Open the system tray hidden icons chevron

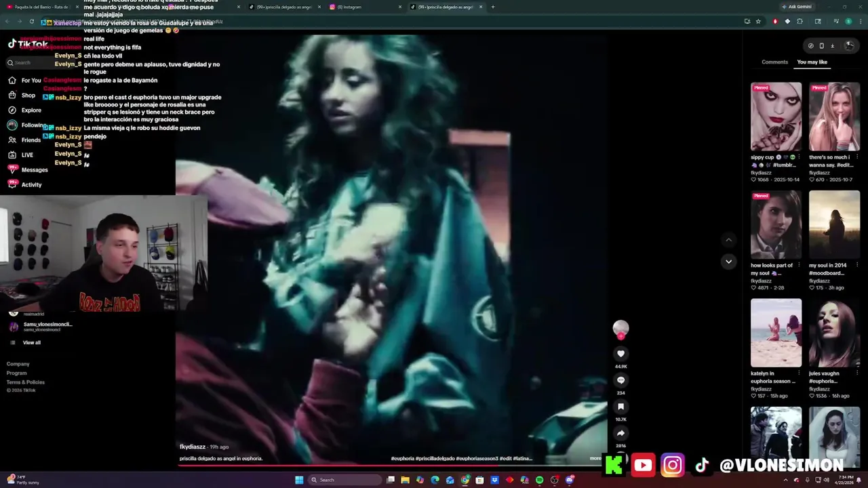pos(787,480)
